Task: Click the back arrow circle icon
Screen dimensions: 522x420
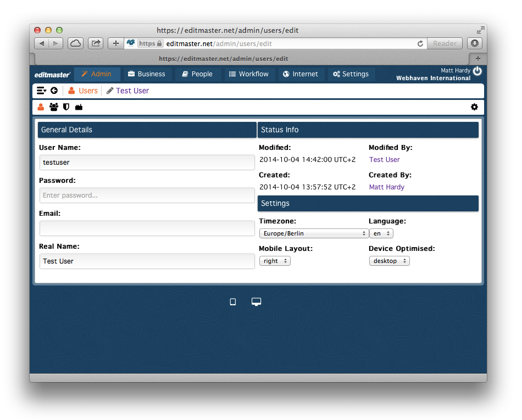Action: 54,91
